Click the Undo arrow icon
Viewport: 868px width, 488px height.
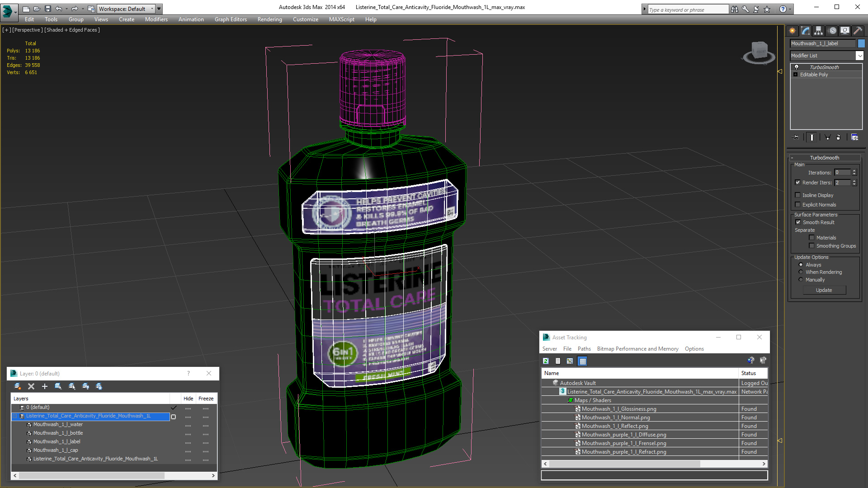pyautogui.click(x=59, y=9)
